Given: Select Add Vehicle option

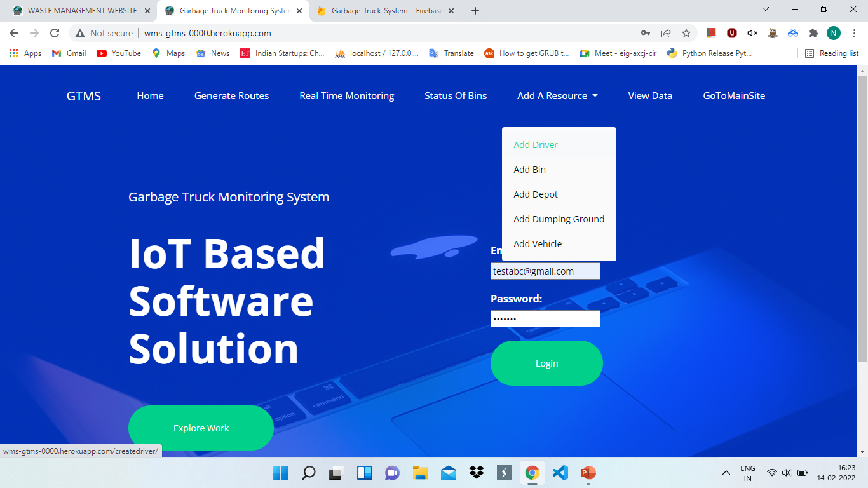Looking at the screenshot, I should [x=559, y=244].
